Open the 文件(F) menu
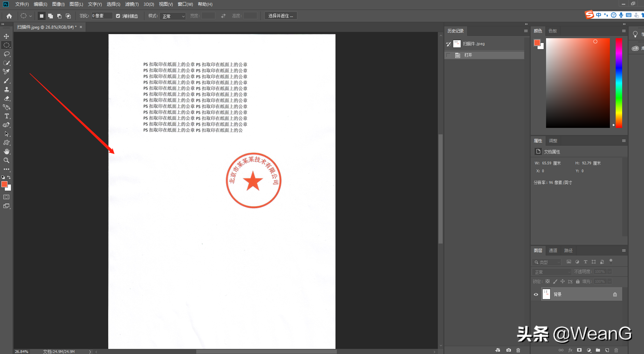This screenshot has width=644, height=354. pyautogui.click(x=22, y=4)
